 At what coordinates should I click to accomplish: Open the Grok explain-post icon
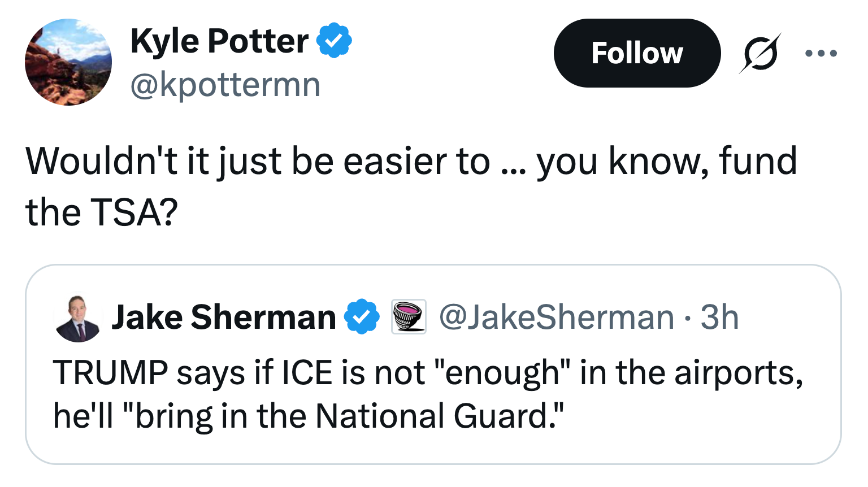coord(760,53)
